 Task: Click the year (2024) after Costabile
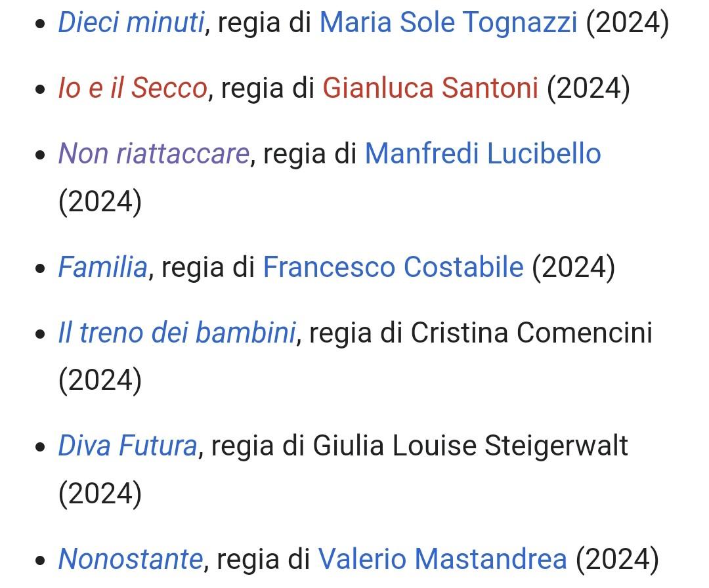[573, 266]
